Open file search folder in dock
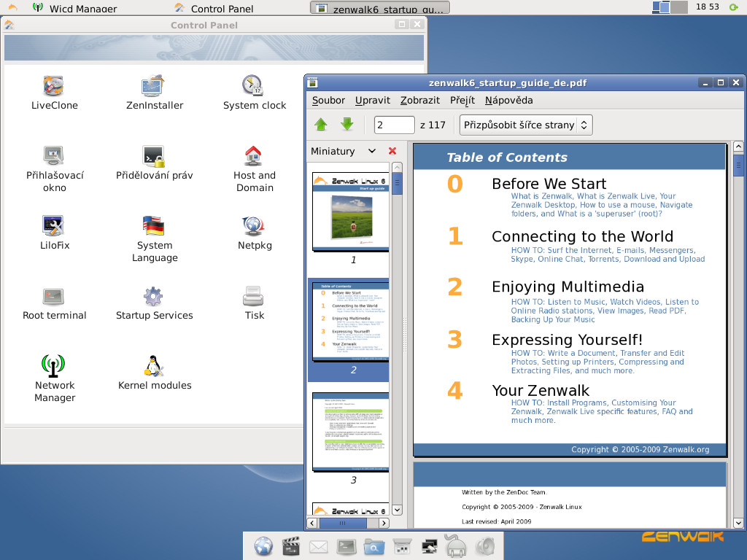This screenshot has height=560, width=747. pos(374,547)
